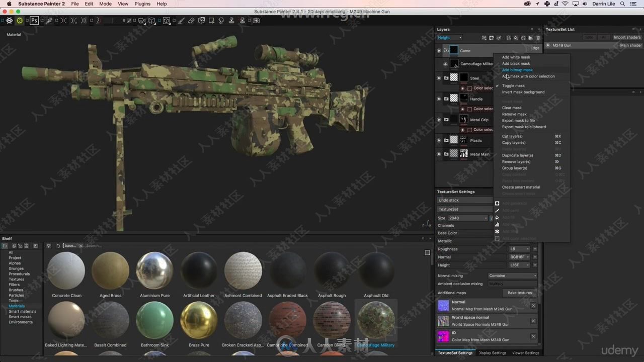
Task: Click the add mask icon in Layers toolbar
Action: 492,38
